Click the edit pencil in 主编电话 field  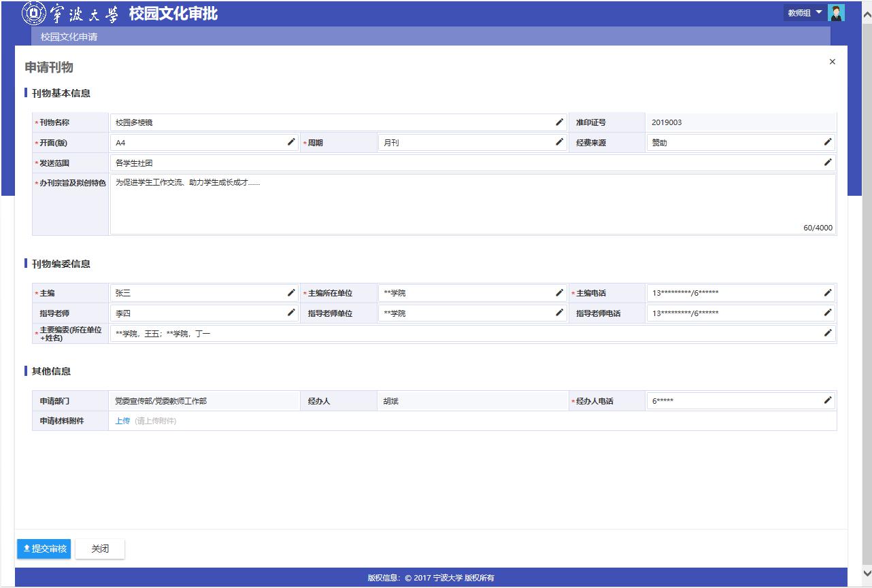click(827, 293)
